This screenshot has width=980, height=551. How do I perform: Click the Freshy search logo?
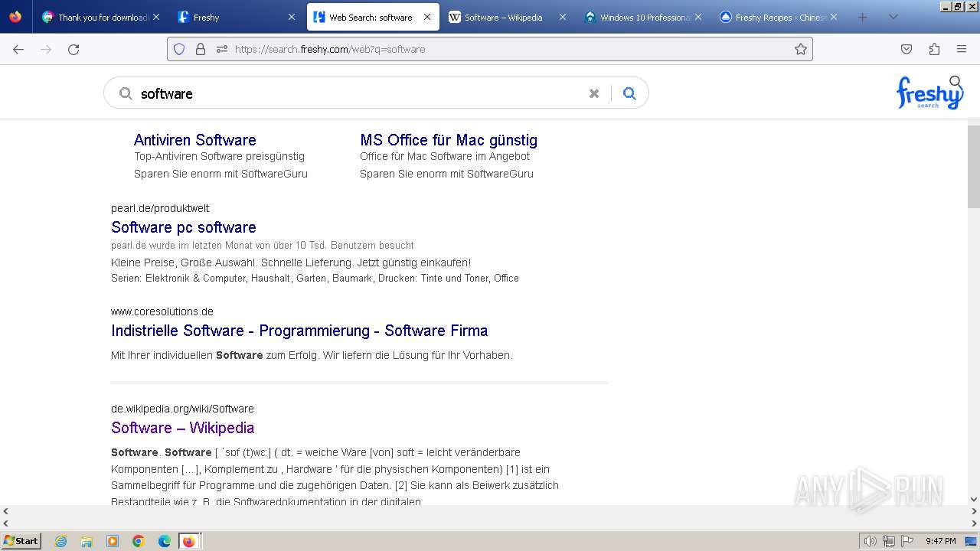pos(929,93)
